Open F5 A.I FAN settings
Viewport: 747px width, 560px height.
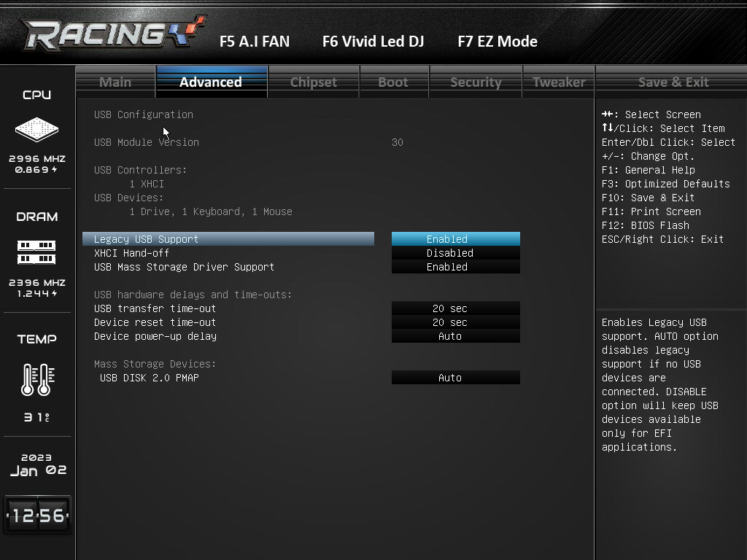click(x=255, y=42)
